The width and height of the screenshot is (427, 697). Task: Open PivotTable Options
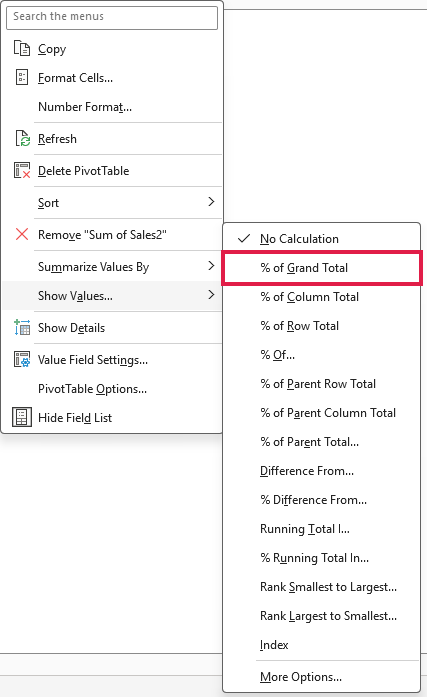[x=112, y=389]
